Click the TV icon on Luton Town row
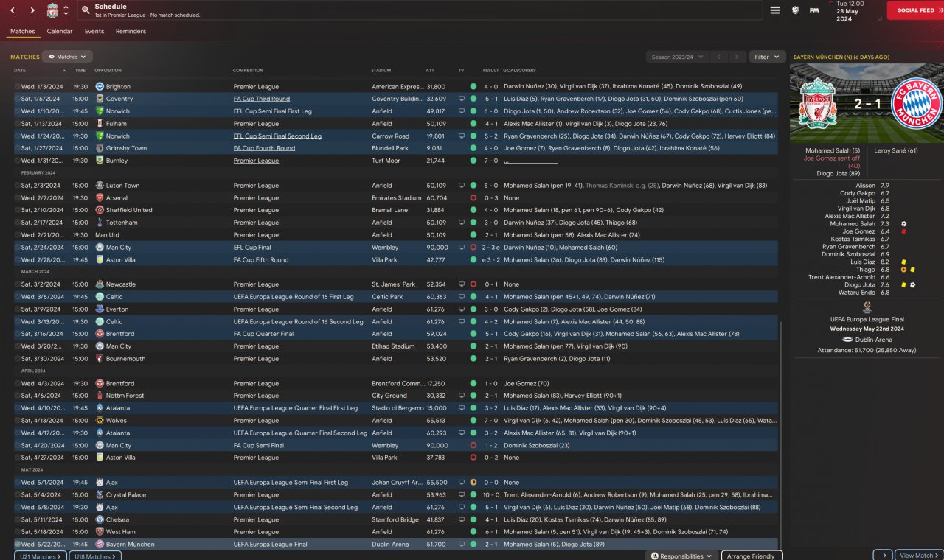 pyautogui.click(x=462, y=186)
